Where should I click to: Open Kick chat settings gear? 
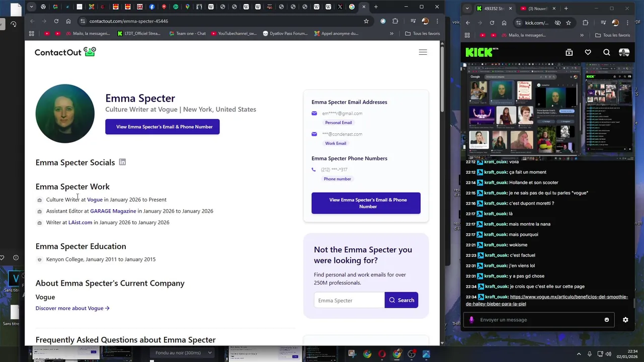[625, 320]
